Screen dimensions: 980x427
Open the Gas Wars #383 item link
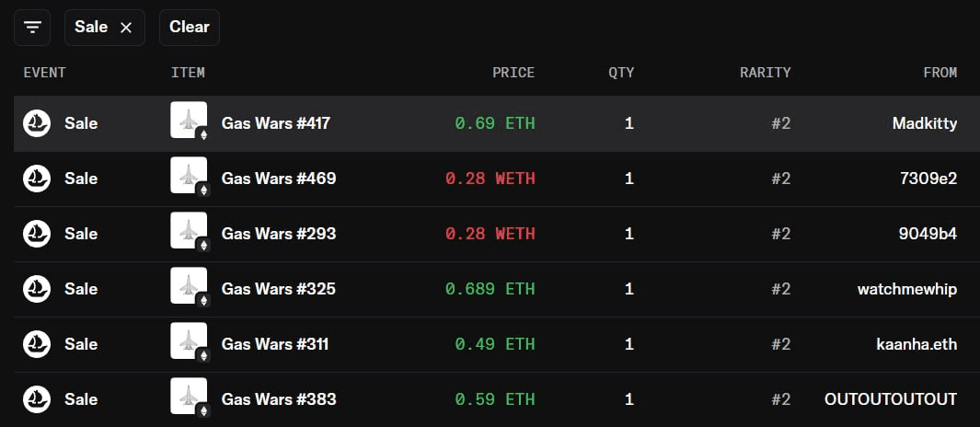279,398
